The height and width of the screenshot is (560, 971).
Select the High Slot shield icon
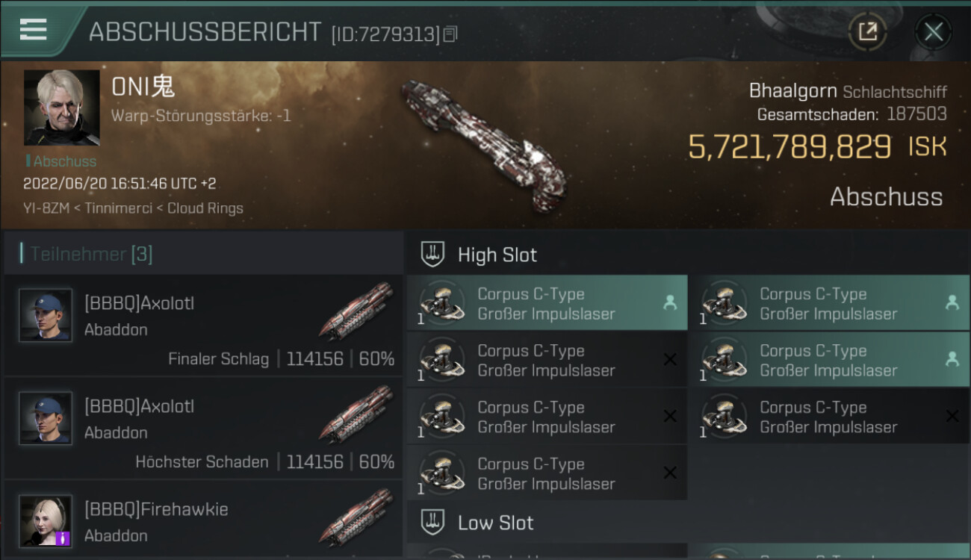point(433,255)
